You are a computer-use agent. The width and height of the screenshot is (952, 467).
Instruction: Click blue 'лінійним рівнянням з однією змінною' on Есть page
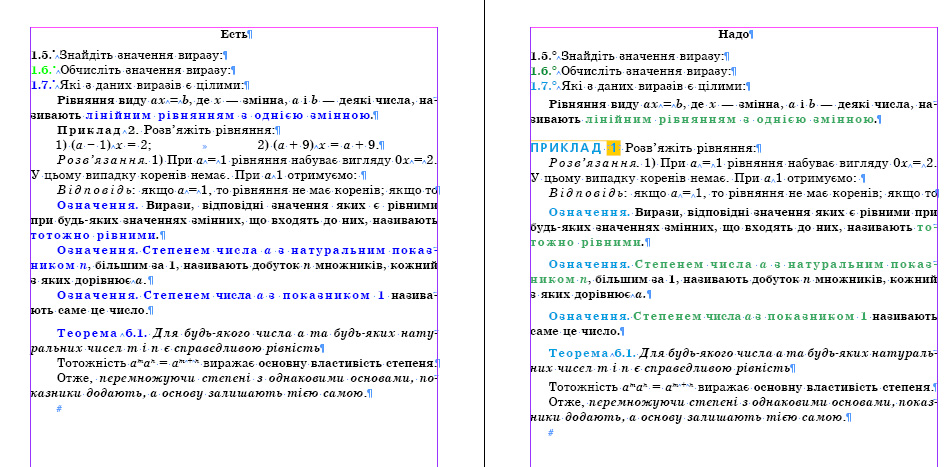pyautogui.click(x=228, y=115)
